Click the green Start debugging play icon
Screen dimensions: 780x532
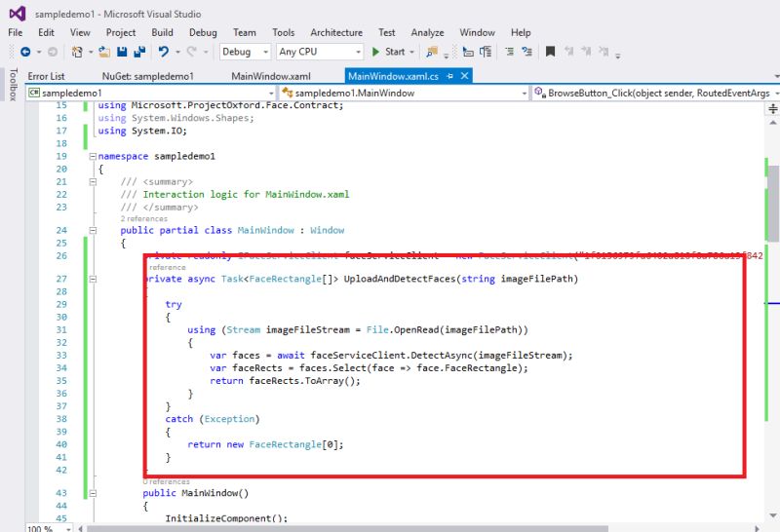click(x=375, y=52)
